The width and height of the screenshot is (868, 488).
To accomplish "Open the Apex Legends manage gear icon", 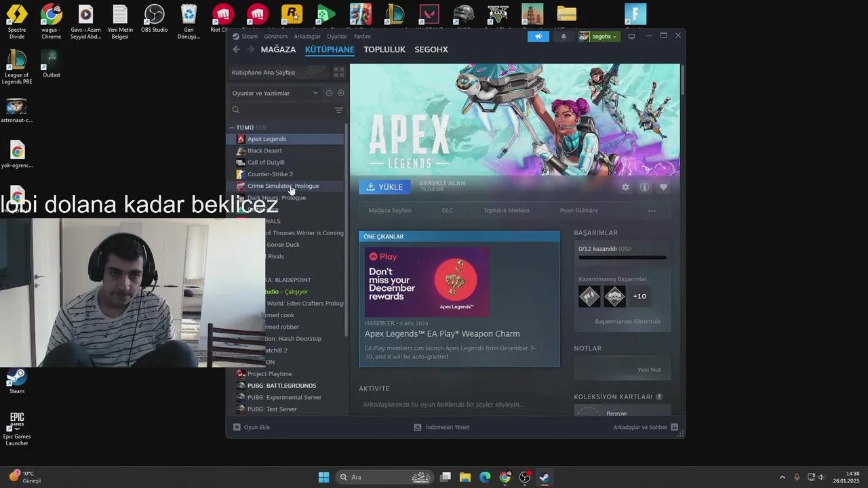I will [x=625, y=187].
